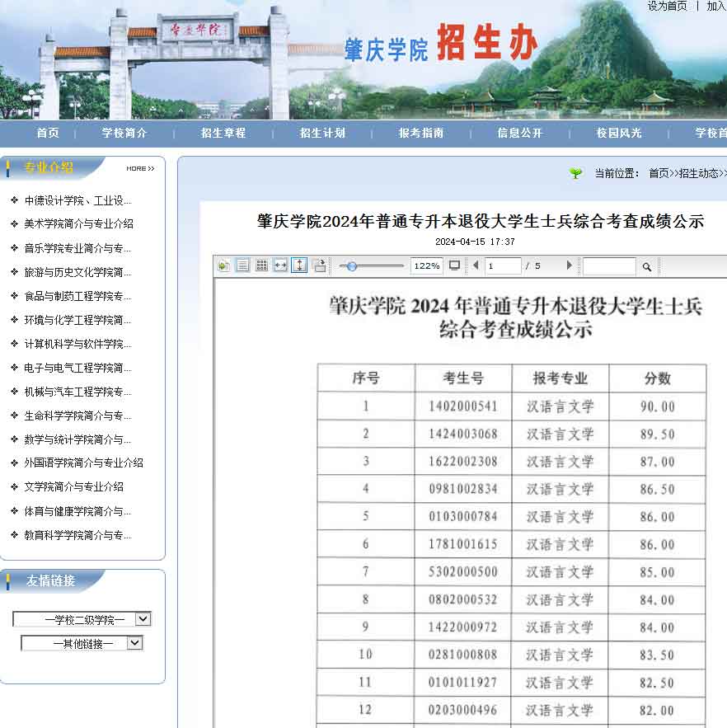The height and width of the screenshot is (728, 727).
Task: Open 信息公开 navigation item
Action: pyautogui.click(x=520, y=134)
